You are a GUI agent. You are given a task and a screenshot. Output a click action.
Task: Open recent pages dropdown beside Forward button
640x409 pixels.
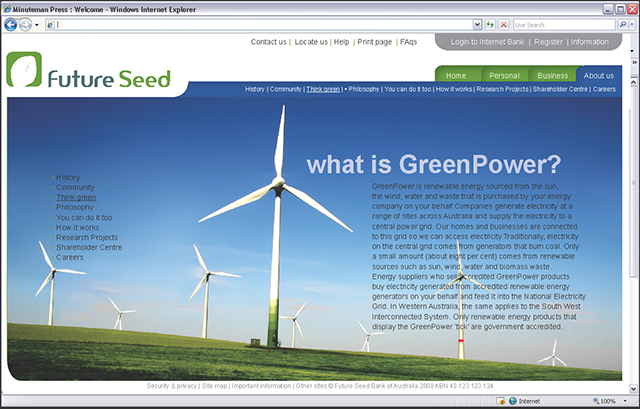(x=37, y=25)
